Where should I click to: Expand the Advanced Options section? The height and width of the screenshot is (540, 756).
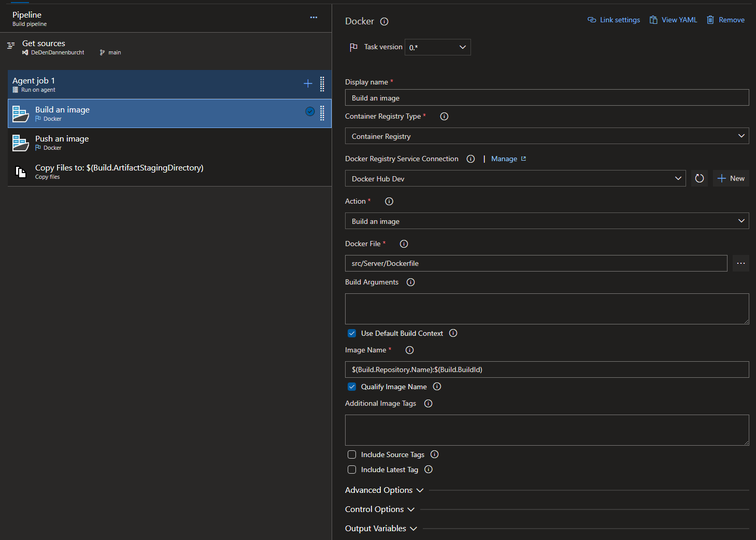tap(384, 490)
